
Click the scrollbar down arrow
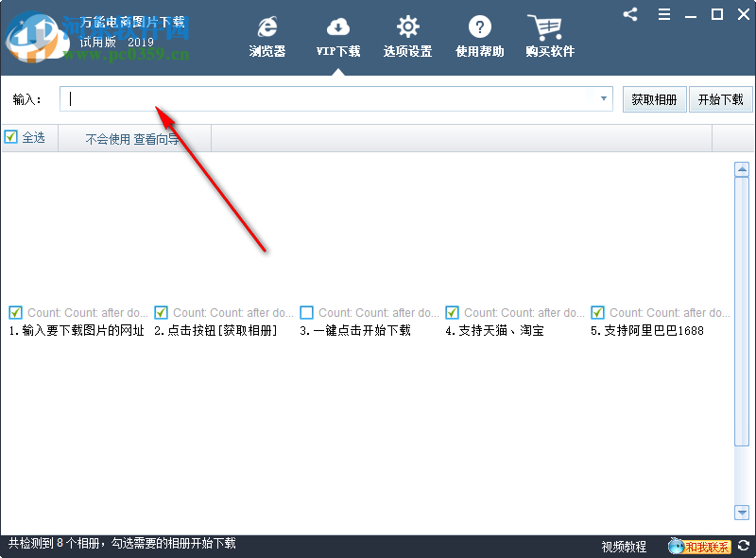coord(742,513)
